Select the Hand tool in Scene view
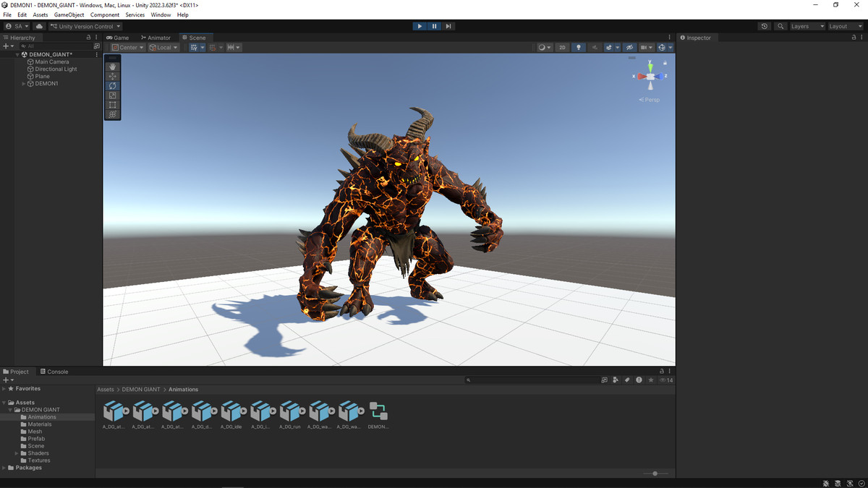 (112, 67)
